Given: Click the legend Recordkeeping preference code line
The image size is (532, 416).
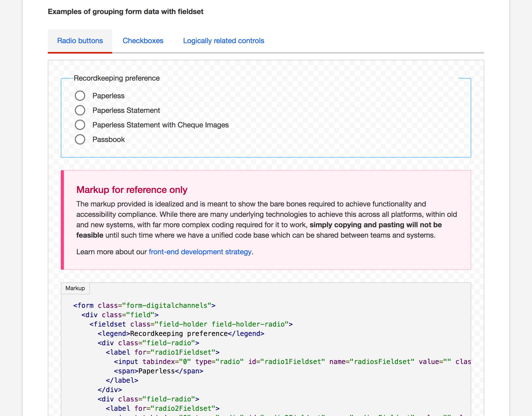Looking at the screenshot, I should tap(181, 334).
